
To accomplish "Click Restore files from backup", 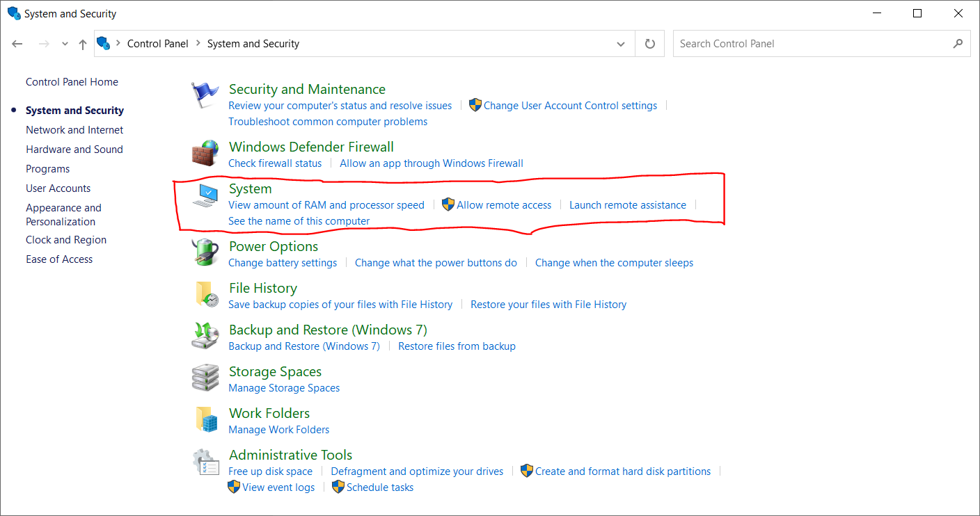I will tap(457, 346).
